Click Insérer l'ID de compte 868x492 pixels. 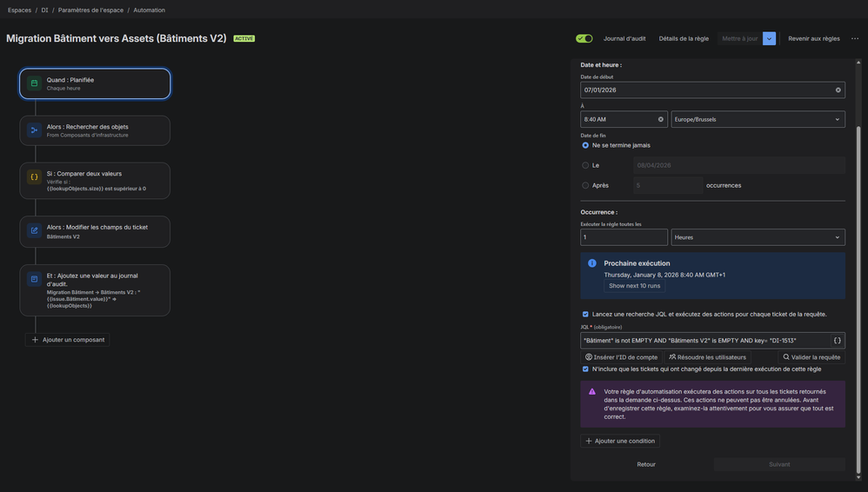click(622, 357)
